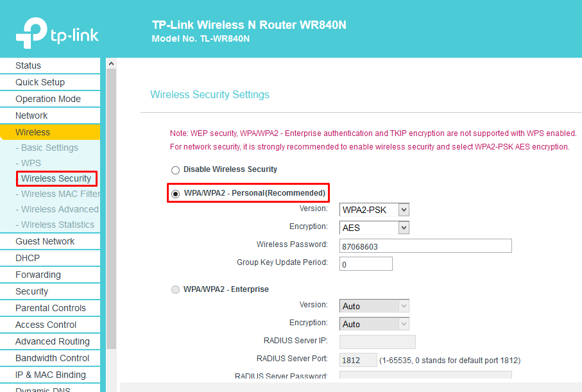Go to Advanced Routing
582x392 pixels.
tap(50, 341)
